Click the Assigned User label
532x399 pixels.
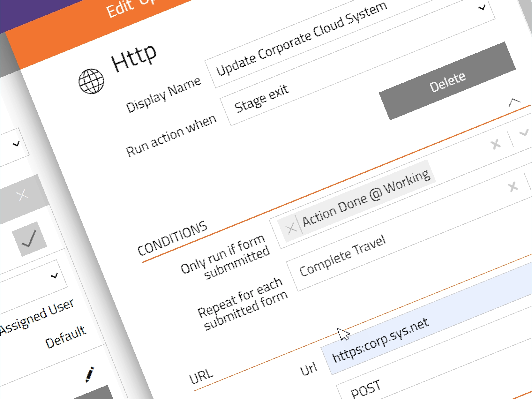click(x=37, y=316)
